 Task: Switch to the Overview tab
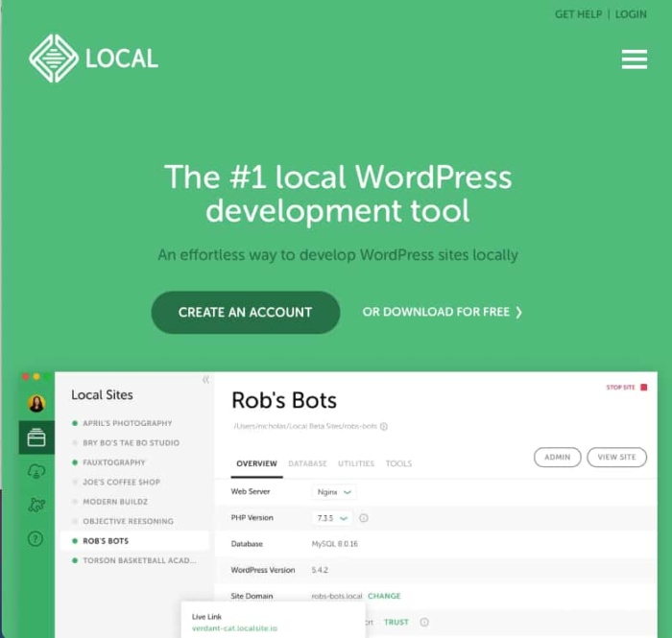(256, 463)
